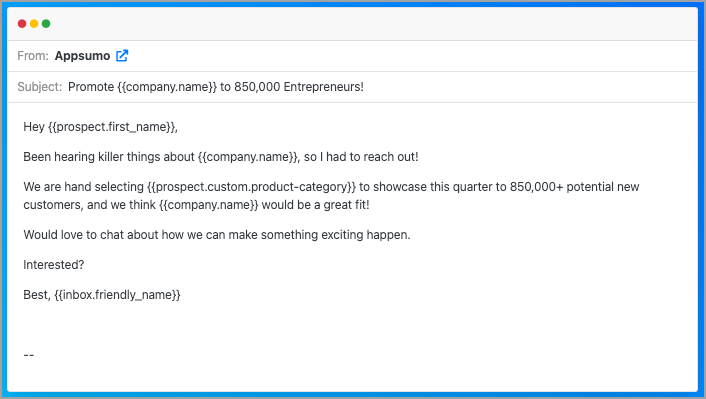The width and height of the screenshot is (706, 399).
Task: Click the {{prospect.custom.product-category}} variable
Action: [x=251, y=187]
